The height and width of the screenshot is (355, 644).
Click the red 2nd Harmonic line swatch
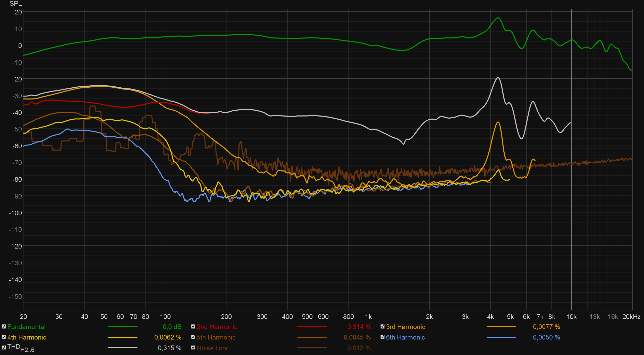(x=312, y=327)
